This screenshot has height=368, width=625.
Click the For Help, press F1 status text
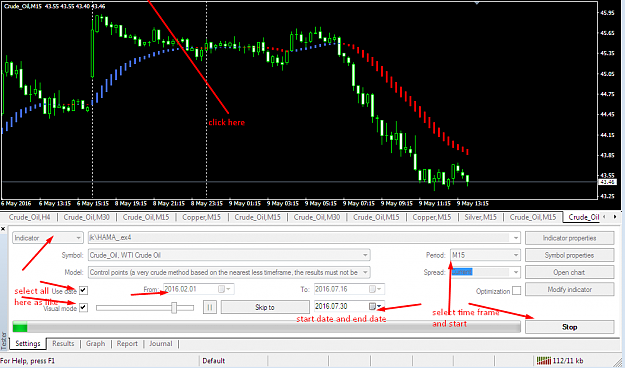tap(28, 361)
